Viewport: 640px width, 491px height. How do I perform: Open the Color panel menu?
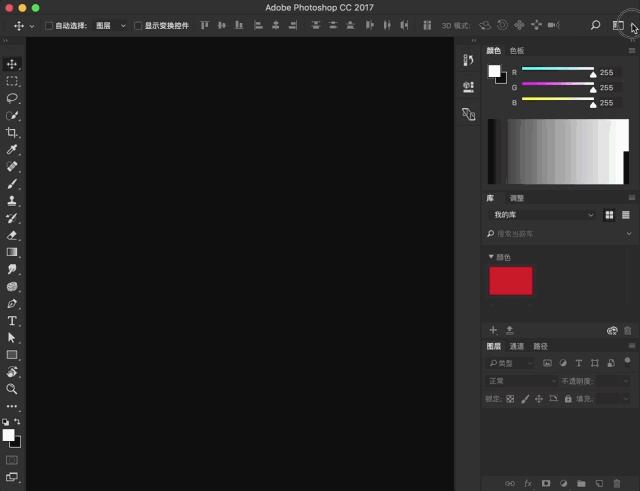(632, 51)
